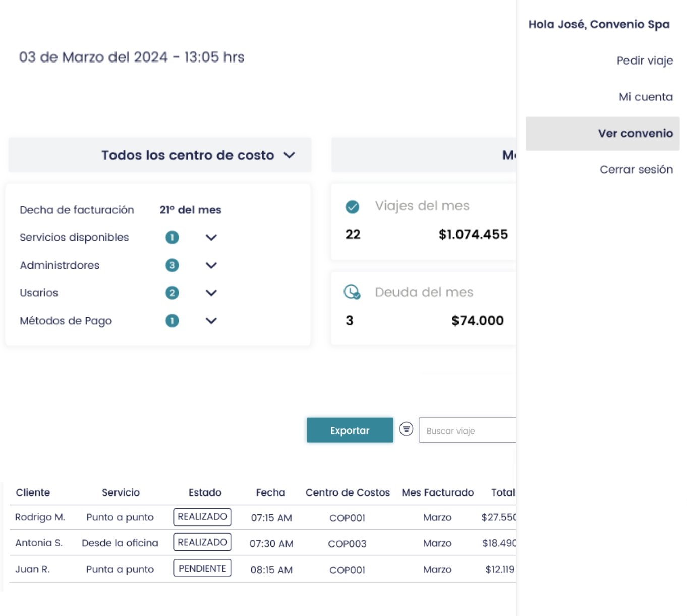Click the checkmark icon by Viajes del mes
This screenshot has width=687, height=616.
(x=352, y=207)
